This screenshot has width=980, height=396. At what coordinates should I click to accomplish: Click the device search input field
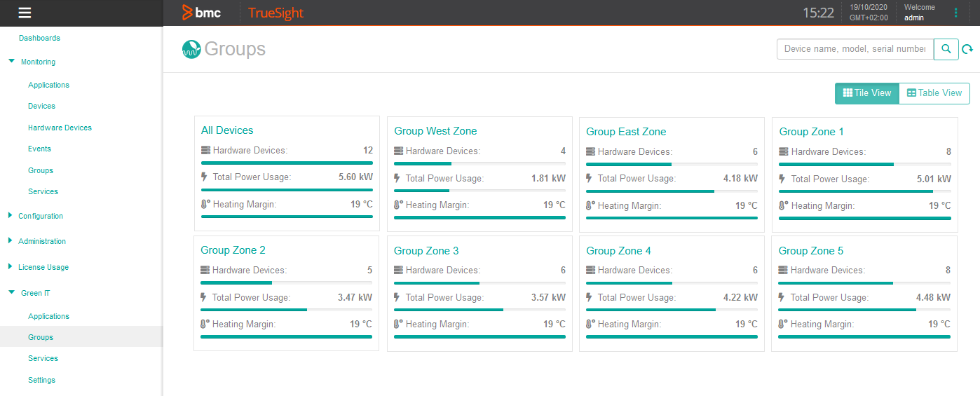click(x=855, y=49)
